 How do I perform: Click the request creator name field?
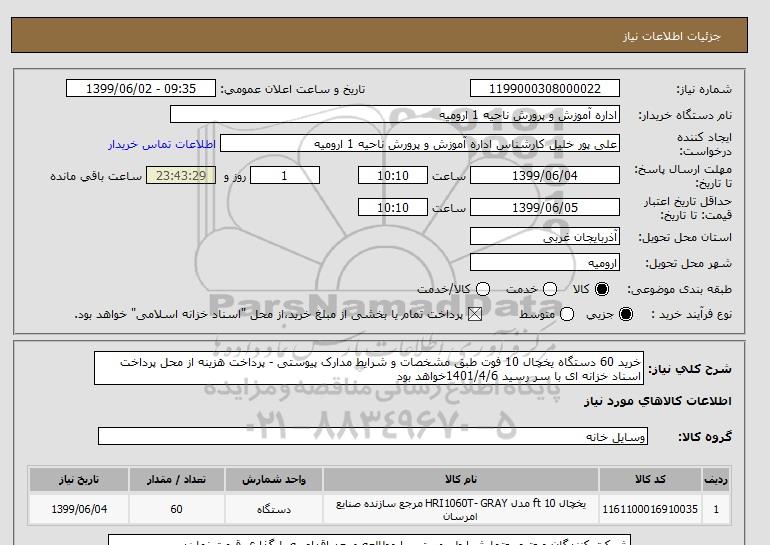click(420, 144)
